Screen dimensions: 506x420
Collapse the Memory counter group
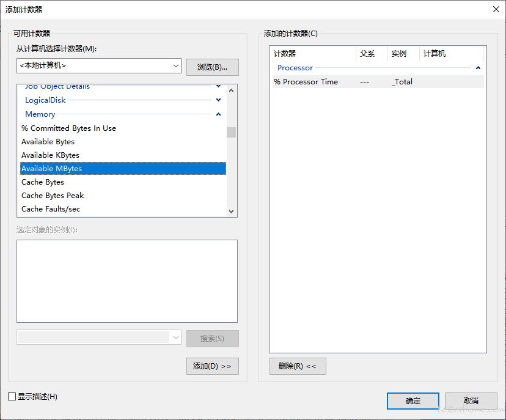[x=218, y=114]
